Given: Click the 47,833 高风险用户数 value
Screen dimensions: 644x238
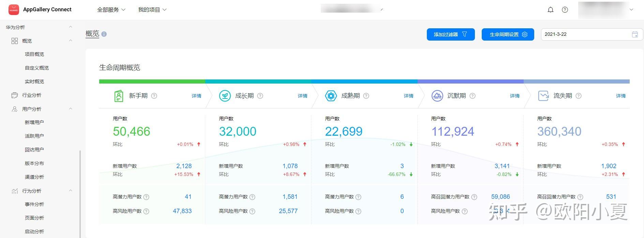Looking at the screenshot, I should tap(182, 211).
